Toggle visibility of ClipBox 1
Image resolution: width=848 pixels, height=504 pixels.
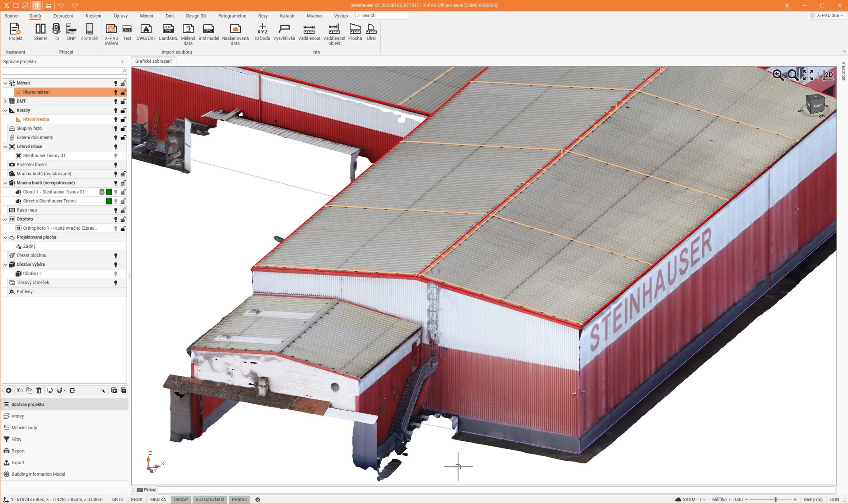116,274
